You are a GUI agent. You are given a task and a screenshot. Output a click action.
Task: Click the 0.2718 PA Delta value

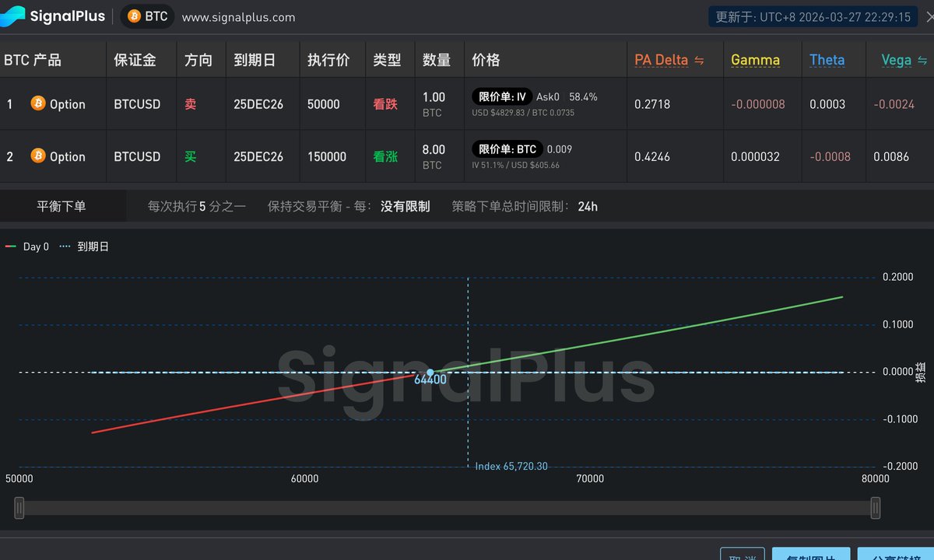click(x=652, y=104)
